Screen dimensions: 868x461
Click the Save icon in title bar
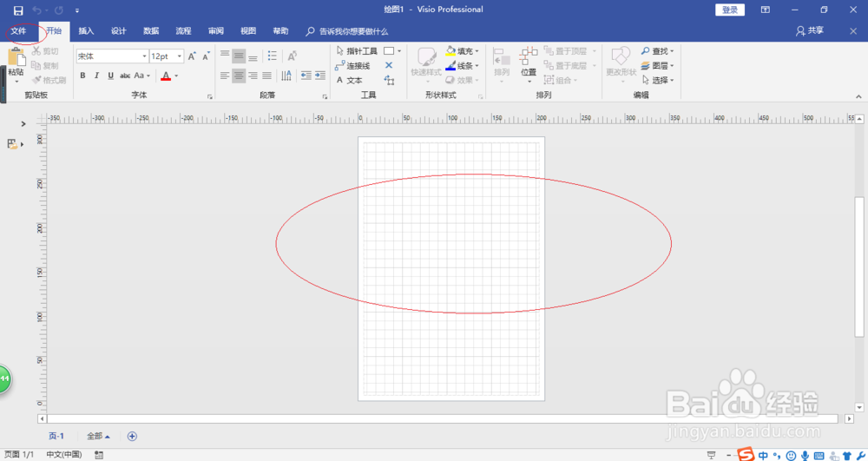click(18, 10)
